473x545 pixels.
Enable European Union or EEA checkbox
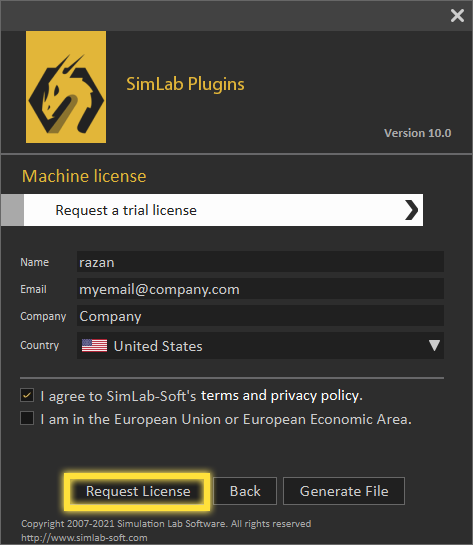27,418
